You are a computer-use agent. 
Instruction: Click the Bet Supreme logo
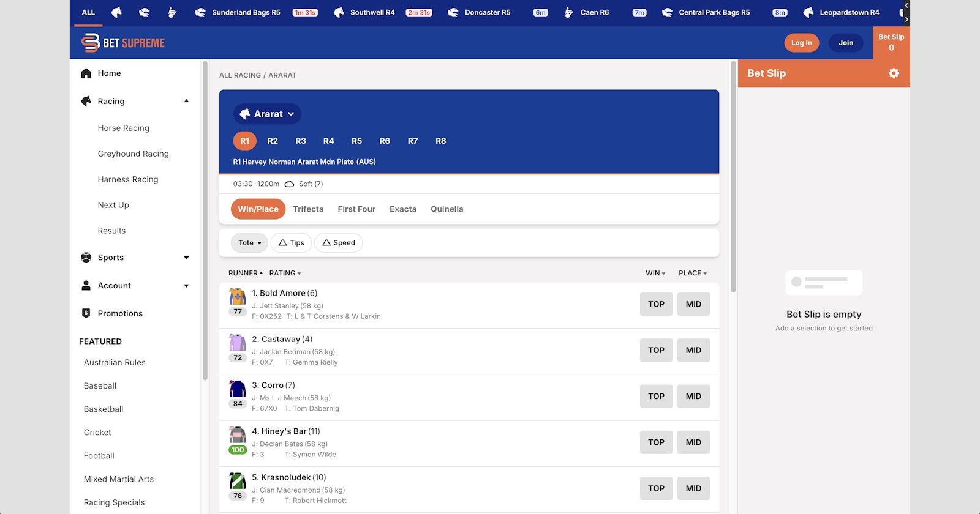coord(123,43)
